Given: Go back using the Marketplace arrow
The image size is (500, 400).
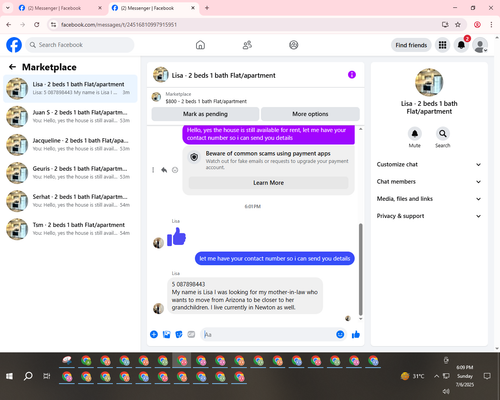Looking at the screenshot, I should (12, 67).
